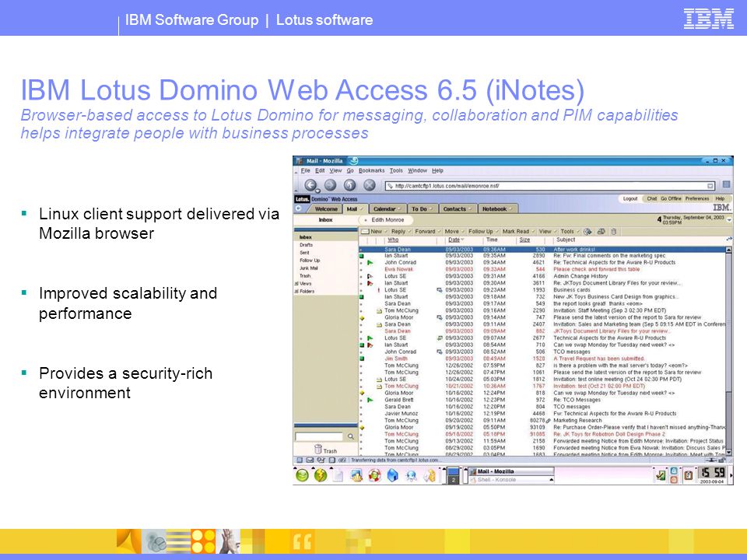Click the Mozilla throbber icon at the toolbar right end
Viewport: 747px width, 560px height.
[x=726, y=185]
